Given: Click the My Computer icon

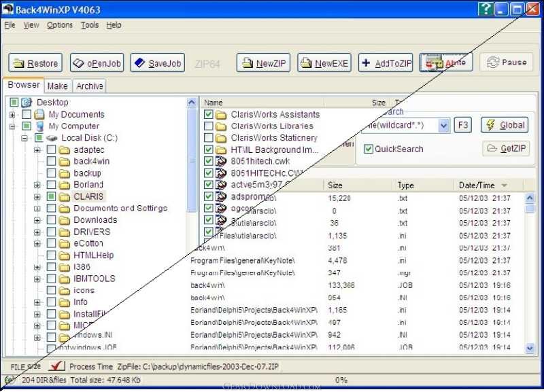Looking at the screenshot, I should tap(40, 126).
